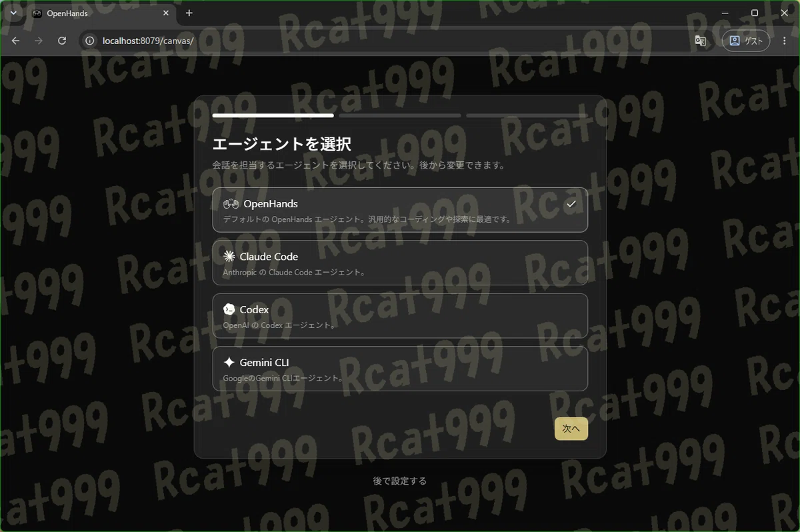The width and height of the screenshot is (800, 532).
Task: Click the third progress step bar
Action: 527,115
